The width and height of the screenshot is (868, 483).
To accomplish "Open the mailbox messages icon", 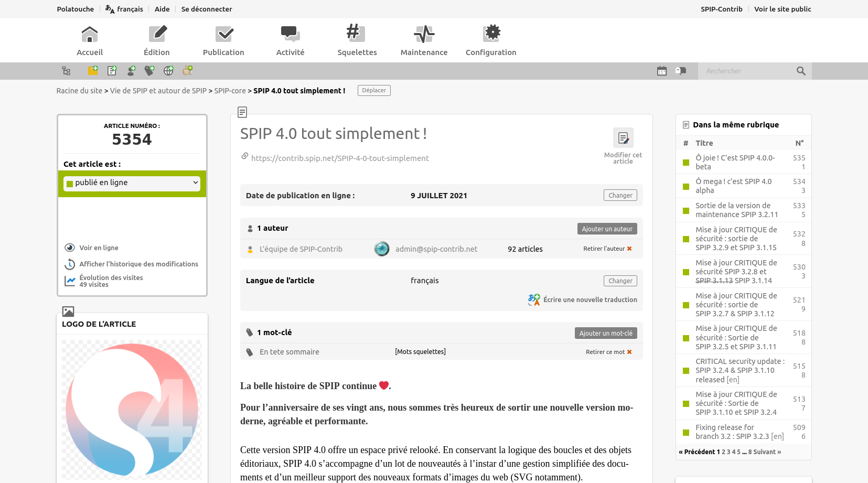I will click(681, 71).
